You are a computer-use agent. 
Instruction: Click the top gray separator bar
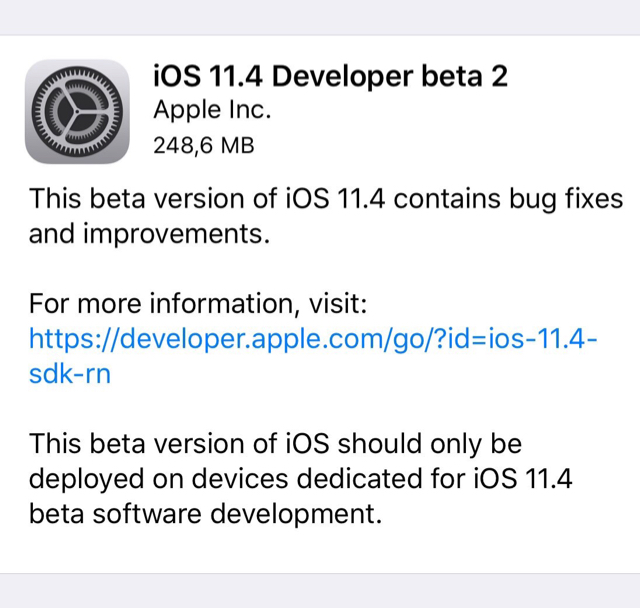pyautogui.click(x=320, y=17)
